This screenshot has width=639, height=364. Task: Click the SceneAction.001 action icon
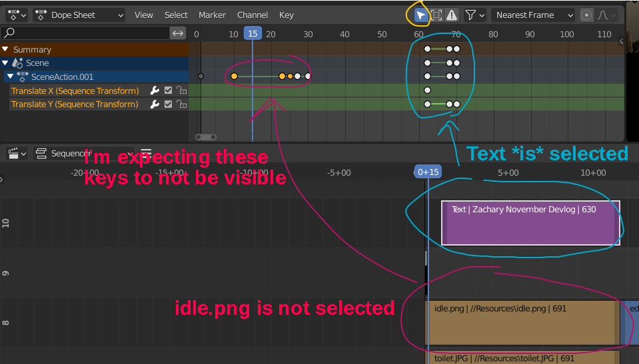tap(23, 77)
